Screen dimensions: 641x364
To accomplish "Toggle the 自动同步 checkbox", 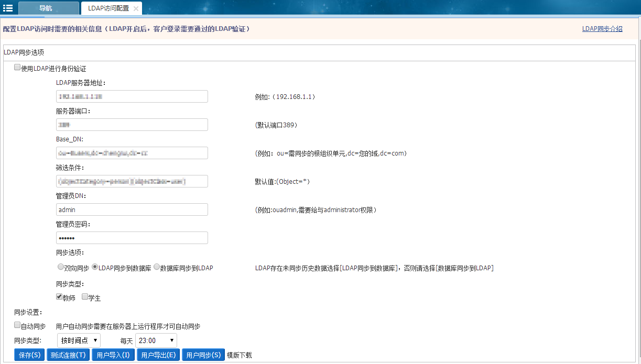I will point(17,325).
